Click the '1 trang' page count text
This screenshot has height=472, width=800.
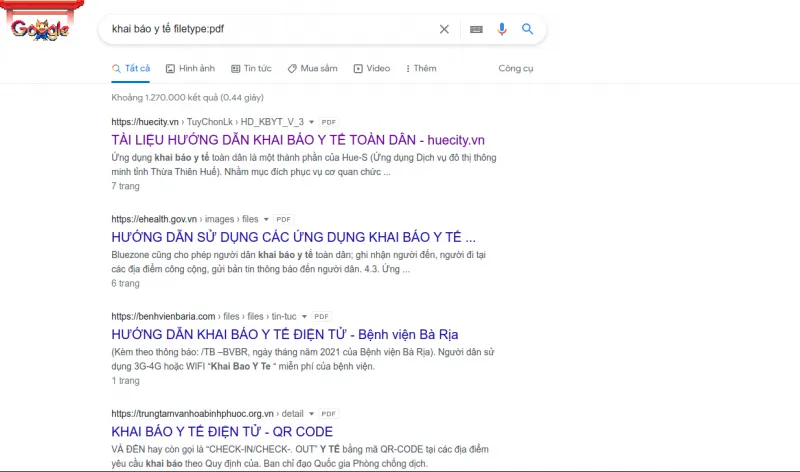[x=126, y=381]
